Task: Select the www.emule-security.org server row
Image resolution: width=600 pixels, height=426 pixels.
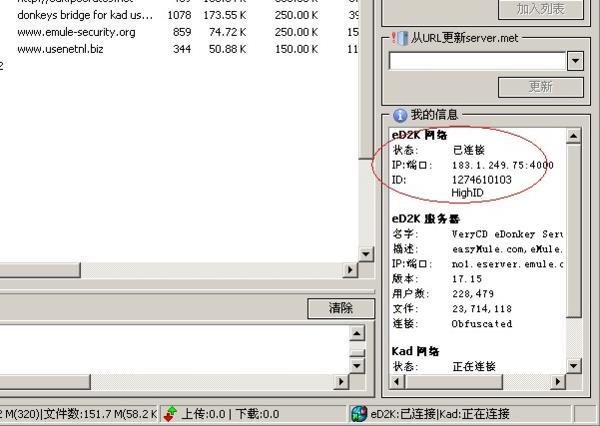Action: 180,32
